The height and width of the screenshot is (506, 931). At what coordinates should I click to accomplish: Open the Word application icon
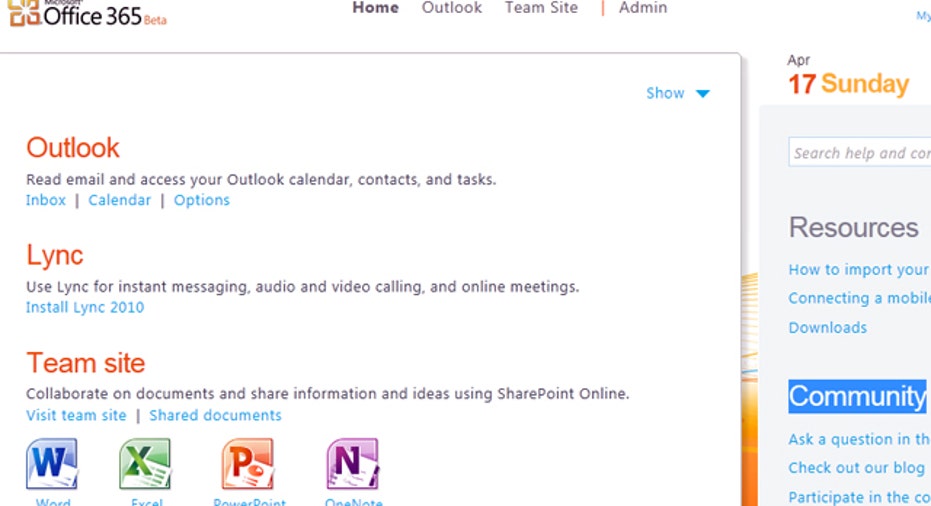pyautogui.click(x=52, y=464)
